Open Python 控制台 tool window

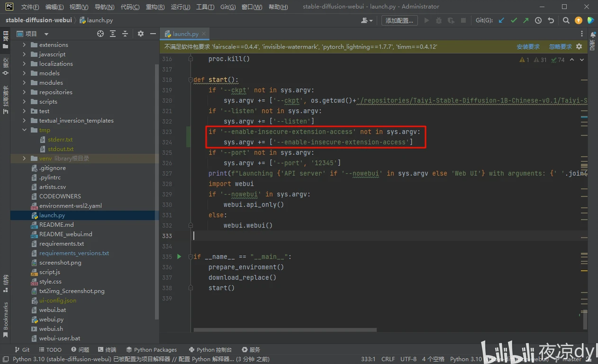[x=211, y=349]
